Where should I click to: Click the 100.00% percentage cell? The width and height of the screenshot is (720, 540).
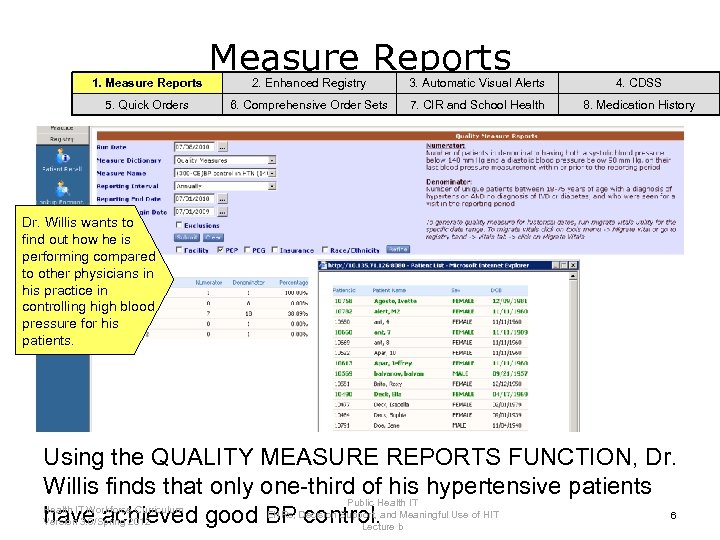pyautogui.click(x=296, y=292)
